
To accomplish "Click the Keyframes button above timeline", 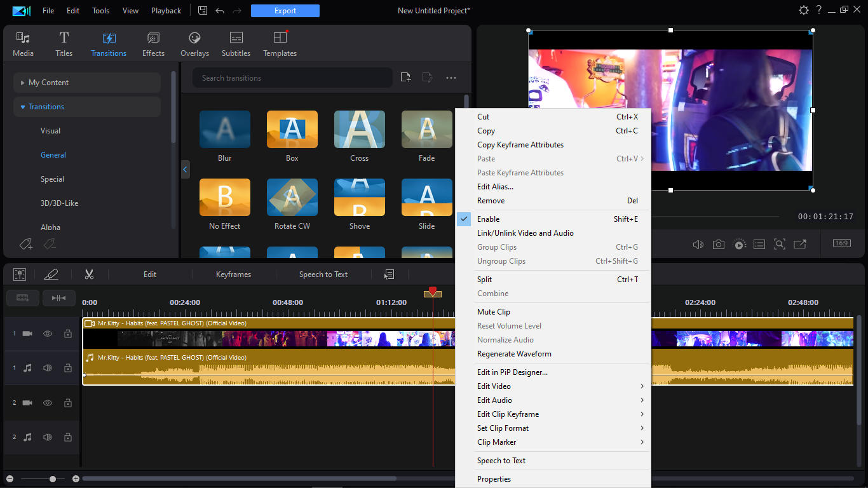I will (x=233, y=274).
